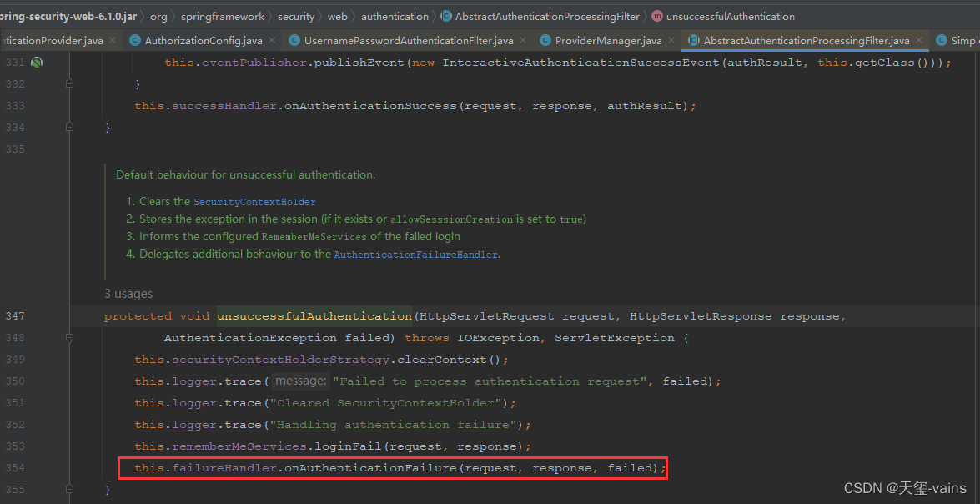Viewport: 980px width, 504px height.
Task: Open the SecurityContextHolder doc link
Action: point(254,202)
